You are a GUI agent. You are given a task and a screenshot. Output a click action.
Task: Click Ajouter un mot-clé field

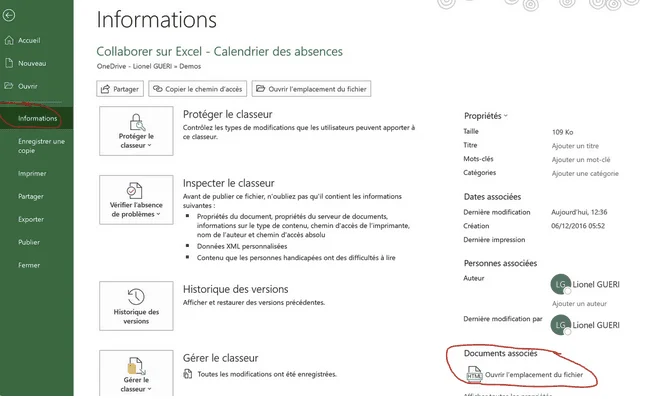tap(581, 159)
